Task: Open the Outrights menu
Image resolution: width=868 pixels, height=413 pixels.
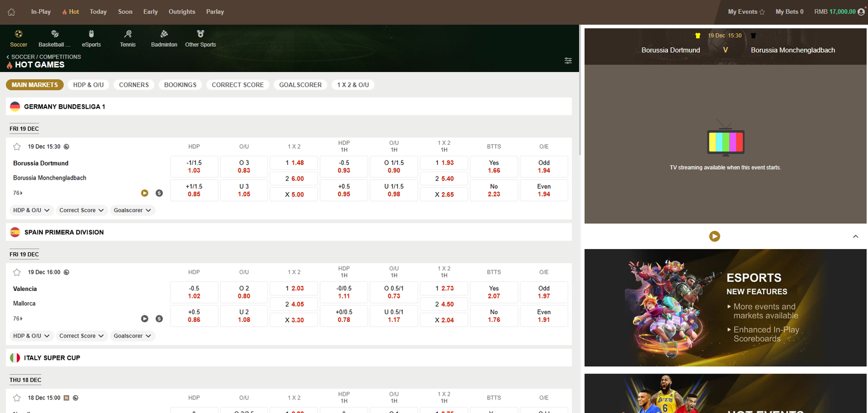Action: (182, 11)
